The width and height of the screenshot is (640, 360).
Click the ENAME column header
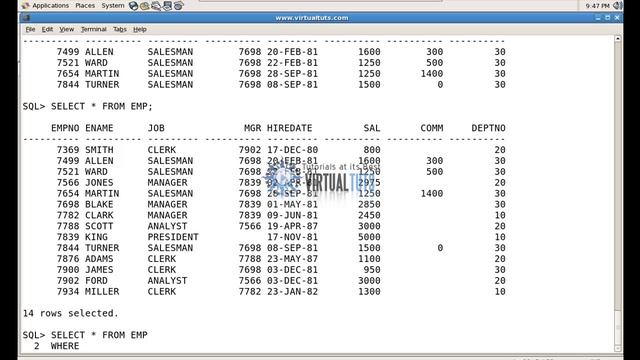99,128
